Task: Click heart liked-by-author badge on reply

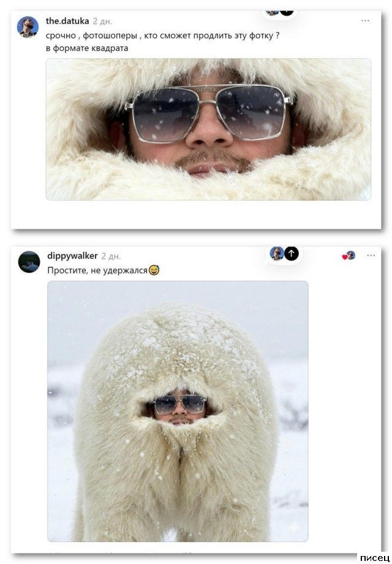Action: pos(345,257)
